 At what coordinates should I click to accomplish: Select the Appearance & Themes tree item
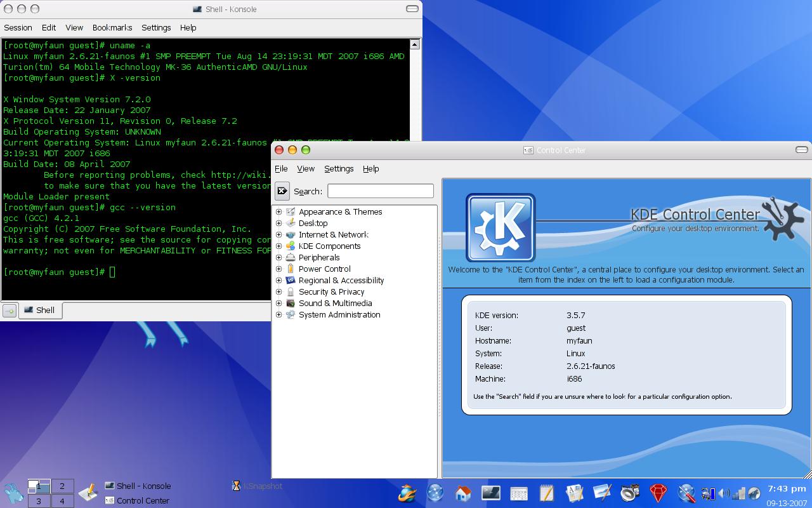pos(340,211)
